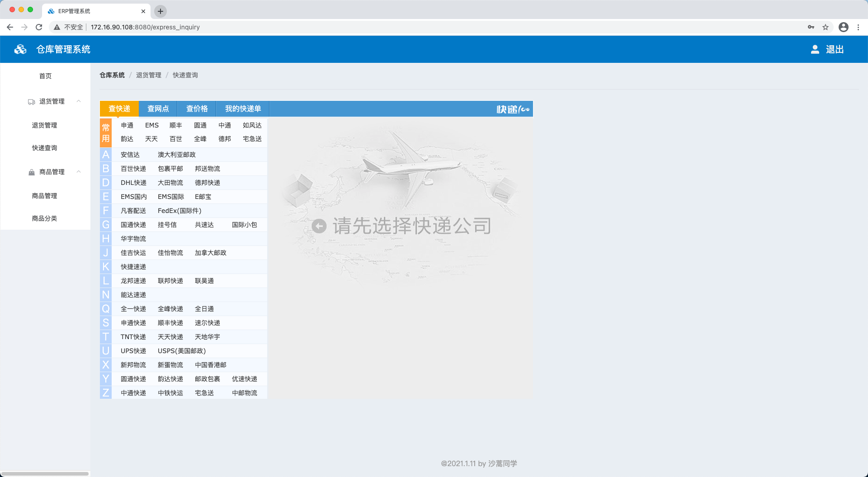
Task: Open the Chrome three-dot menu
Action: 858,27
